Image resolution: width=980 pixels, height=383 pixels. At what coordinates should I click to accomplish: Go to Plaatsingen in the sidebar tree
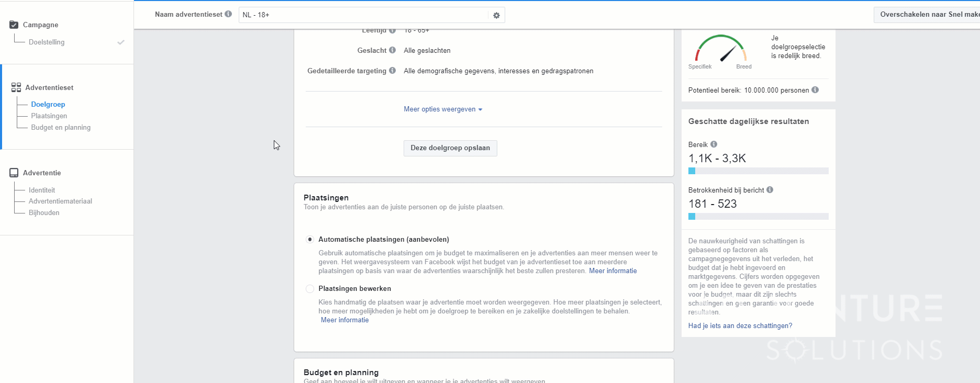(x=49, y=116)
